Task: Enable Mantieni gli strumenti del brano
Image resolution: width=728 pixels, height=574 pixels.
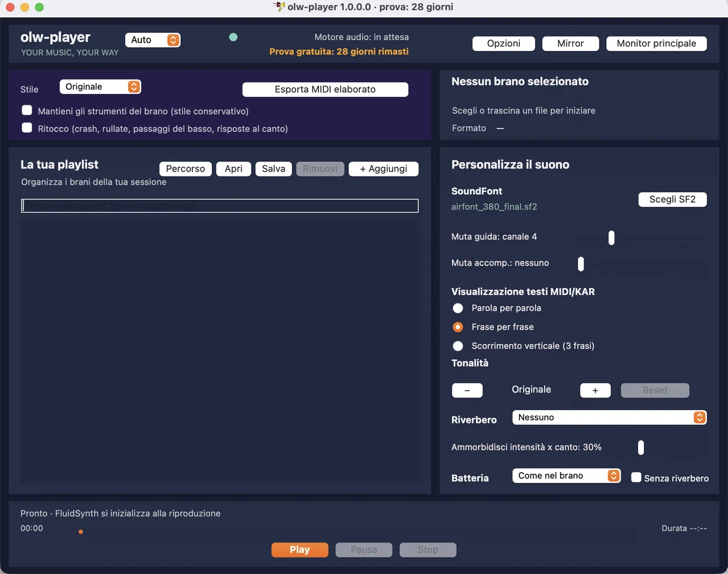Action: coord(27,110)
